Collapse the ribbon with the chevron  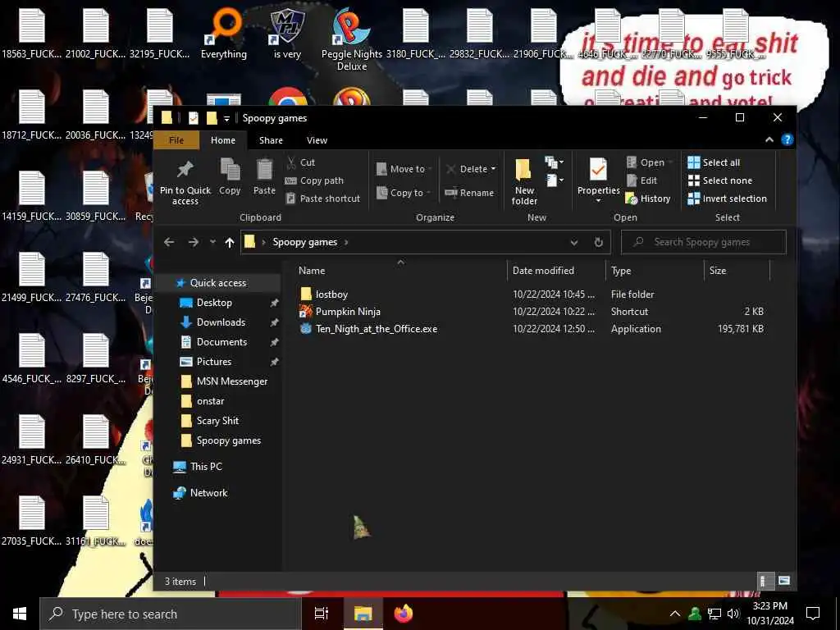(x=769, y=139)
